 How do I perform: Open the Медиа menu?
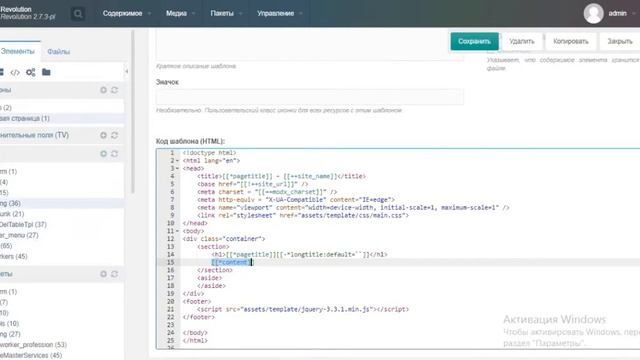176,13
